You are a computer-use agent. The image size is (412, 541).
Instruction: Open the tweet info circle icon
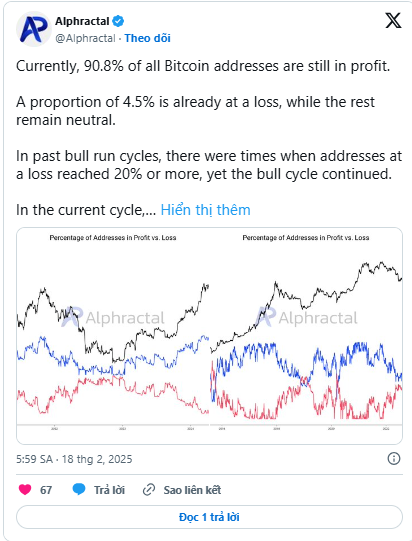(x=394, y=459)
